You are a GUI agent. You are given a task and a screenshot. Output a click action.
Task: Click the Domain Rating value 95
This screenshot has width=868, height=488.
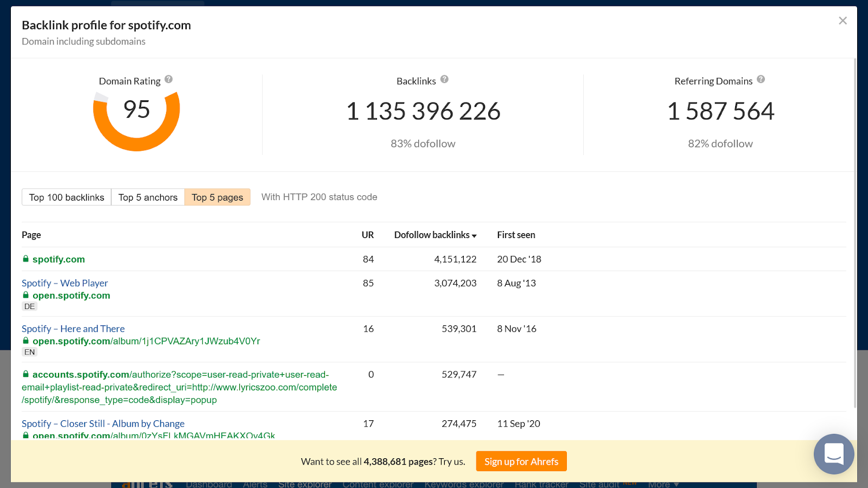tap(136, 110)
